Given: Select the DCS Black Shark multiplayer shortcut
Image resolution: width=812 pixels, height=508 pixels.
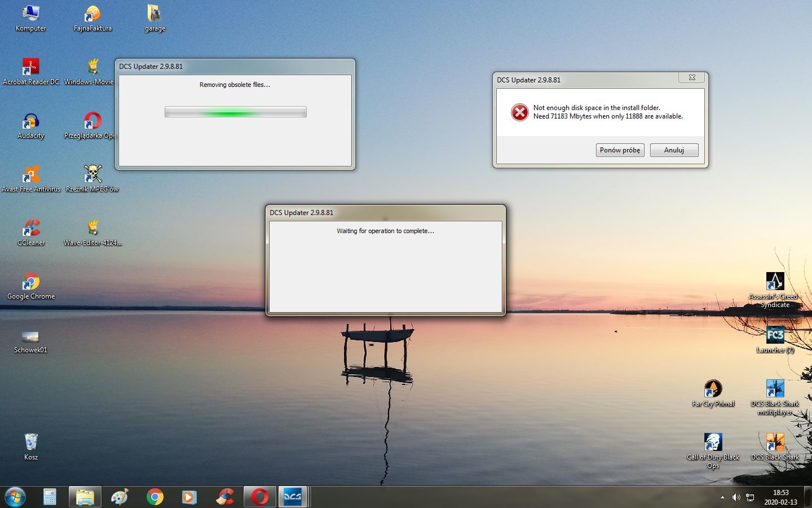Looking at the screenshot, I should (x=775, y=389).
